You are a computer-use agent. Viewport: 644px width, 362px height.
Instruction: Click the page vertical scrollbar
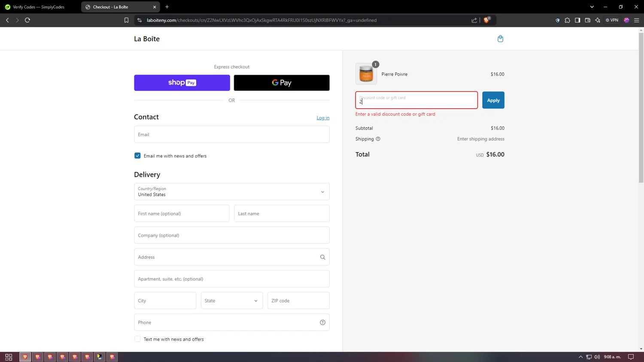641,107
